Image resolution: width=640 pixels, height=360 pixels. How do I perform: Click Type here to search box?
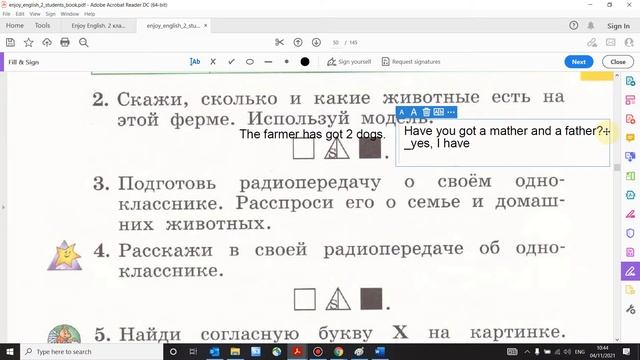91,351
